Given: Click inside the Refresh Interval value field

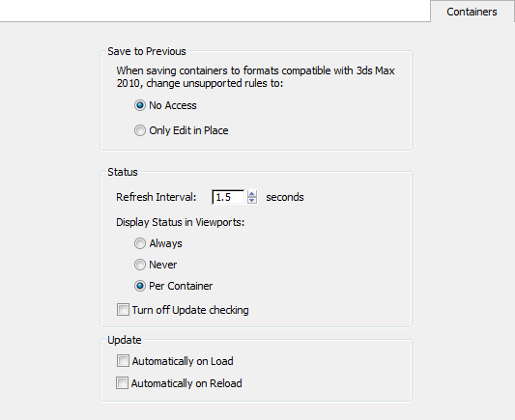Looking at the screenshot, I should pos(228,197).
